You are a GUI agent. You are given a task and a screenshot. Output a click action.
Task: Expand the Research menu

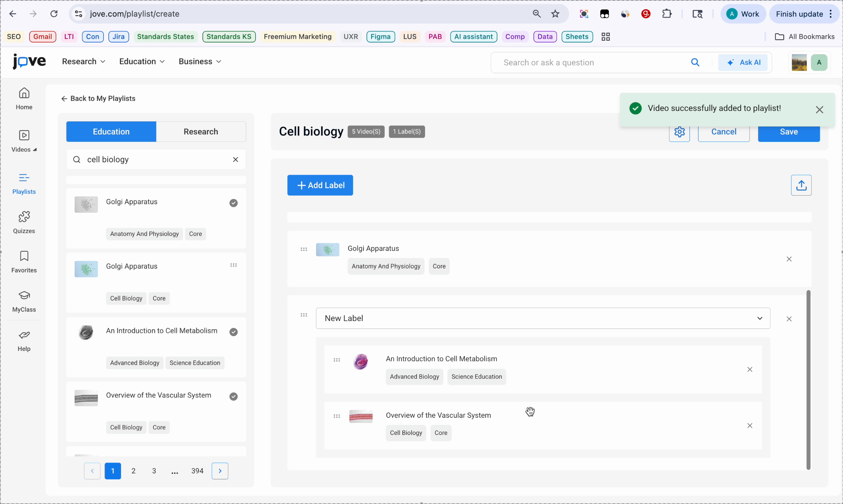pos(84,62)
